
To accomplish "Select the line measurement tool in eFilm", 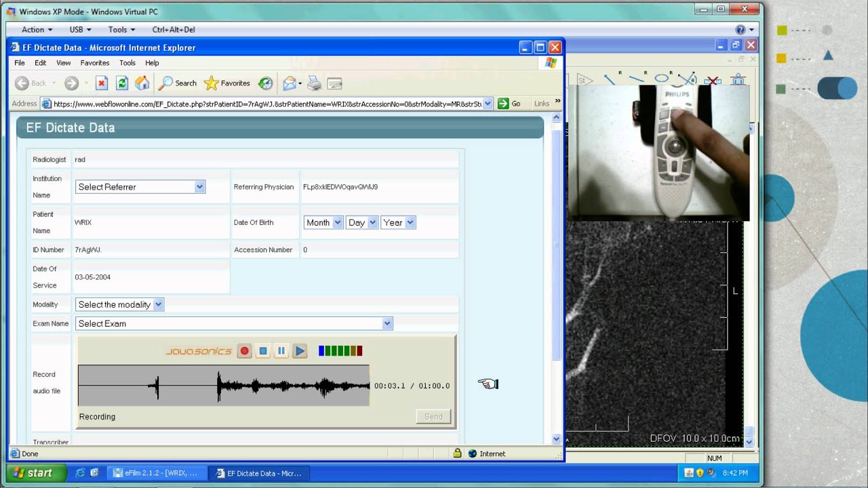I will pyautogui.click(x=635, y=79).
